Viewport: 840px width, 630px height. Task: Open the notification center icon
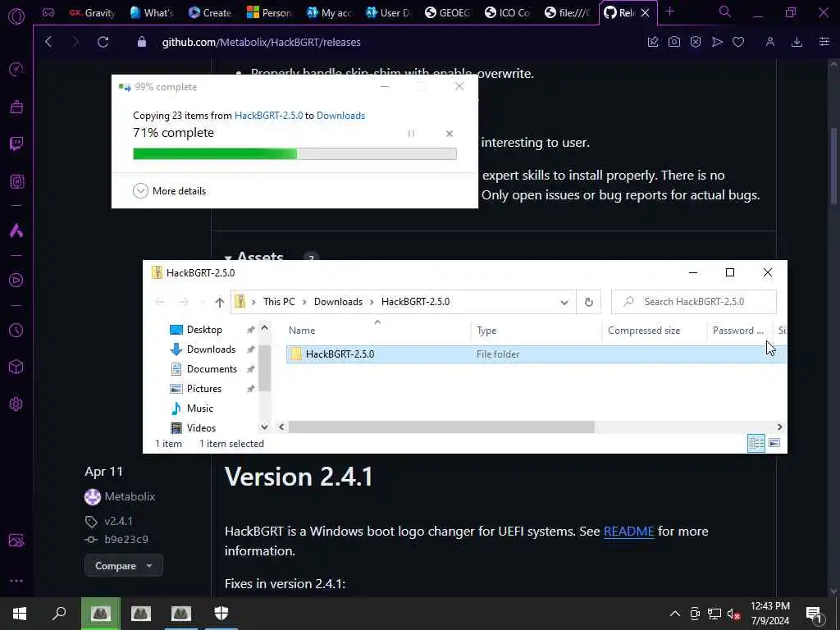(814, 614)
